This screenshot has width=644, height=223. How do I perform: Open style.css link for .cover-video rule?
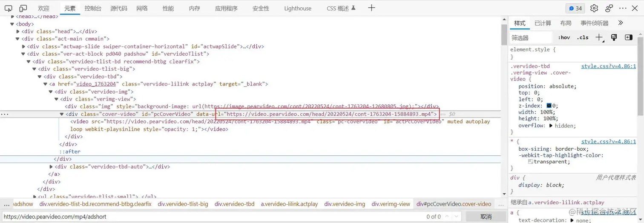pos(608,66)
